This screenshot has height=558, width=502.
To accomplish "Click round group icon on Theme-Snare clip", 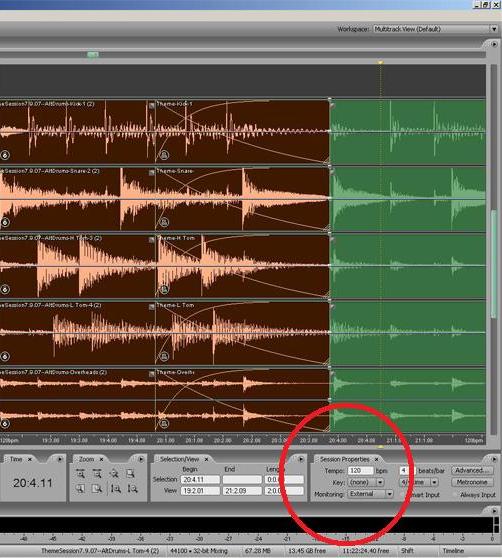I will (x=164, y=222).
